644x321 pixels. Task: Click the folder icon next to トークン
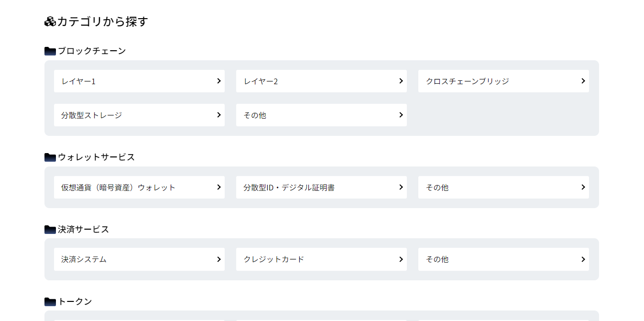tap(50, 302)
